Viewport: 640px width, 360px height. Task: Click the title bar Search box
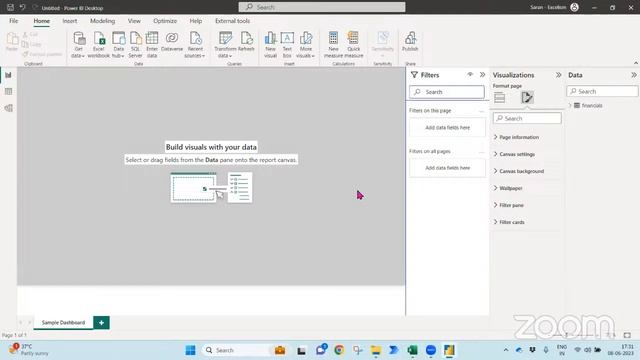(322, 7)
